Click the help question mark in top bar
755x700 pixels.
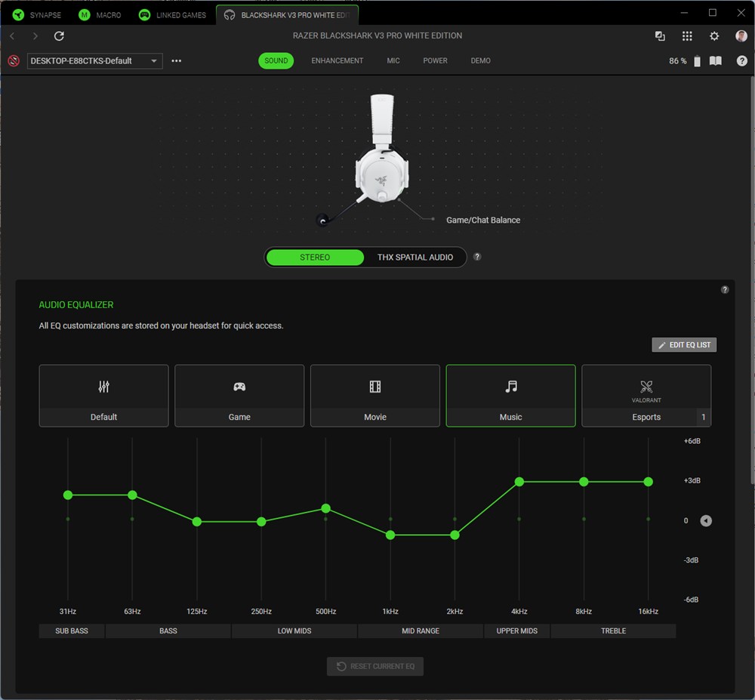click(x=742, y=61)
